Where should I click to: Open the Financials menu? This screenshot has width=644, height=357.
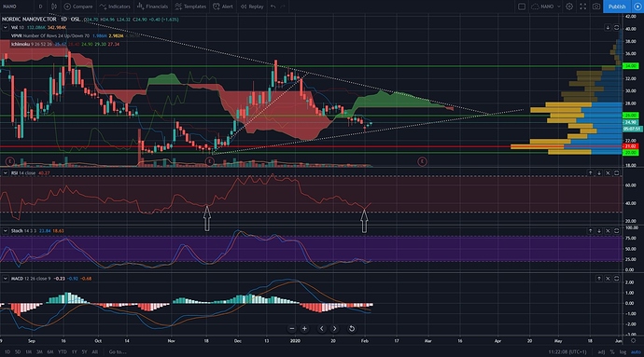(152, 7)
